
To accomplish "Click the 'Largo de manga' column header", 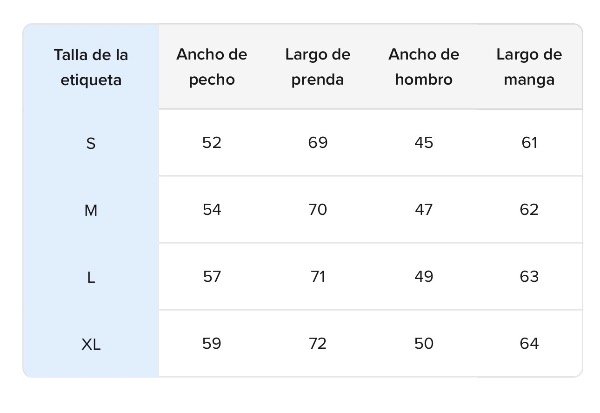I will [x=529, y=67].
